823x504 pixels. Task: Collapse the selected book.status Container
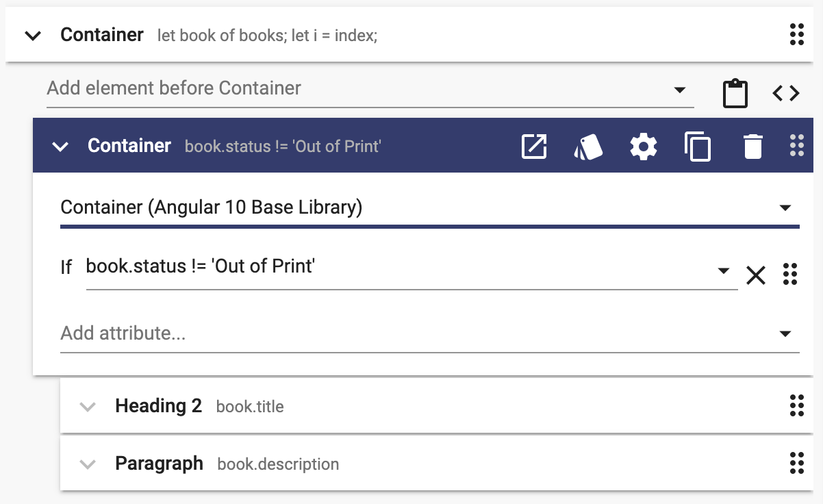click(x=60, y=147)
